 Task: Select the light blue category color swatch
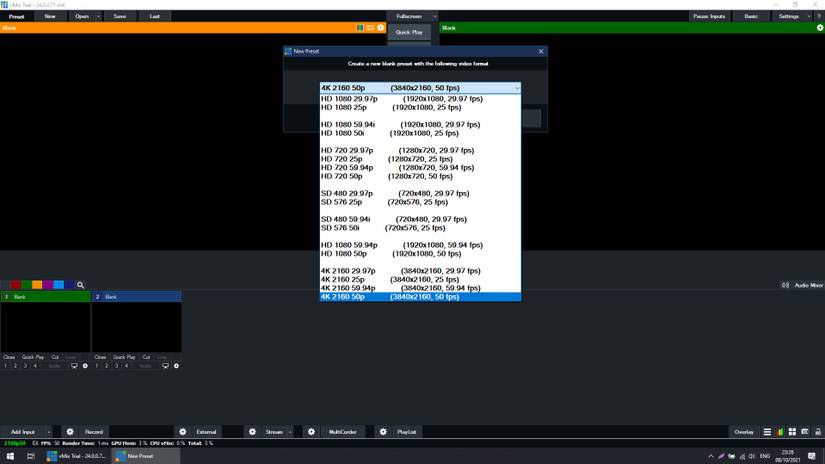point(58,285)
